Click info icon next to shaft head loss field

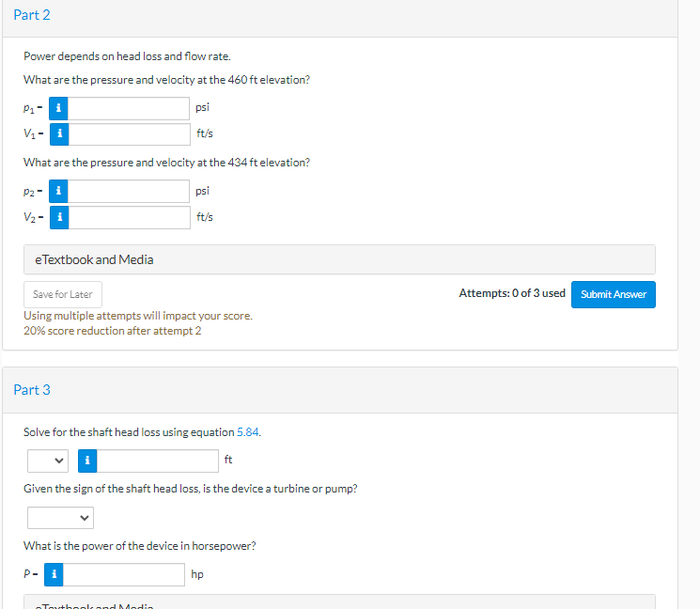pos(87,461)
